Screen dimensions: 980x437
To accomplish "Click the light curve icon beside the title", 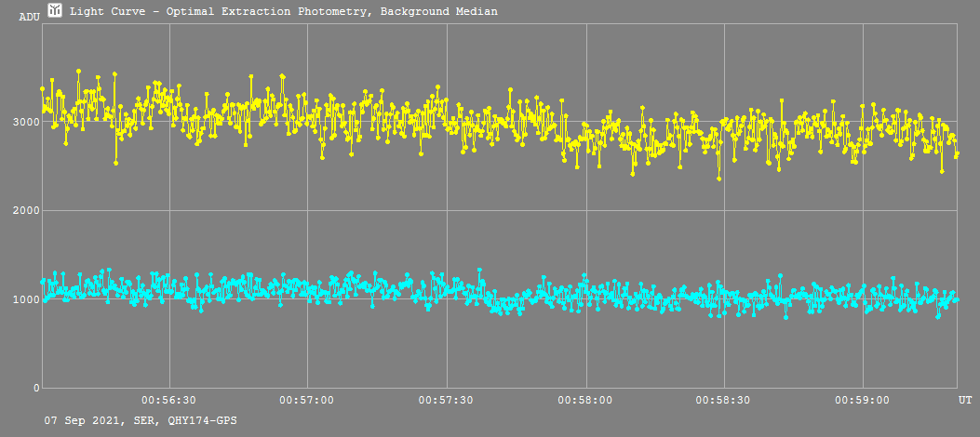I will [x=55, y=11].
